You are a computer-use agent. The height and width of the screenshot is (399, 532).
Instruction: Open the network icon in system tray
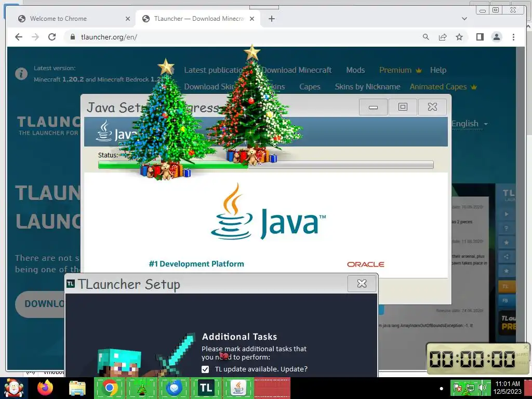(470, 388)
